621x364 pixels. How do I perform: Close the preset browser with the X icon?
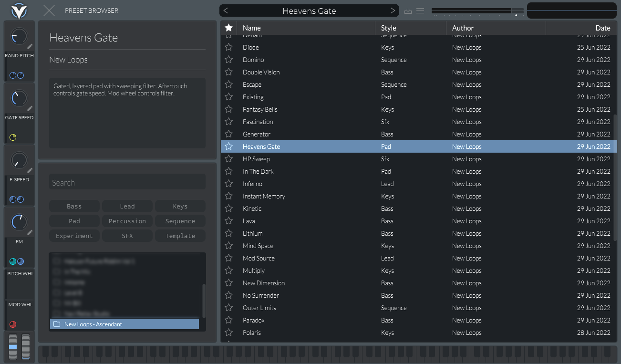pos(49,10)
